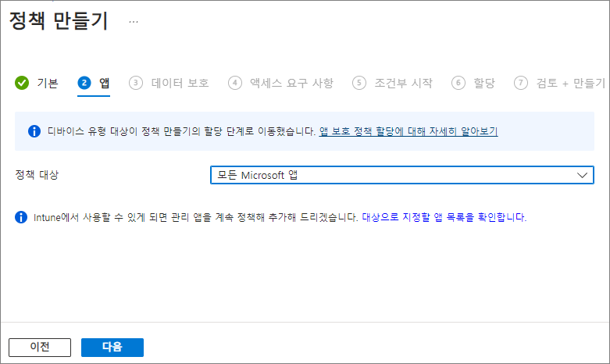Click the banner text 디바이스 유형 대상이 정책 만들기의

[123, 131]
